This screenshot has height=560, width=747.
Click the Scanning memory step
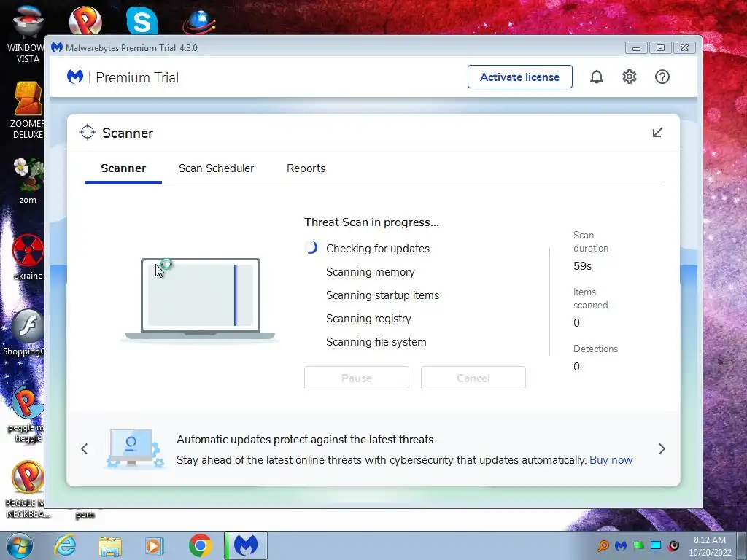pos(370,272)
